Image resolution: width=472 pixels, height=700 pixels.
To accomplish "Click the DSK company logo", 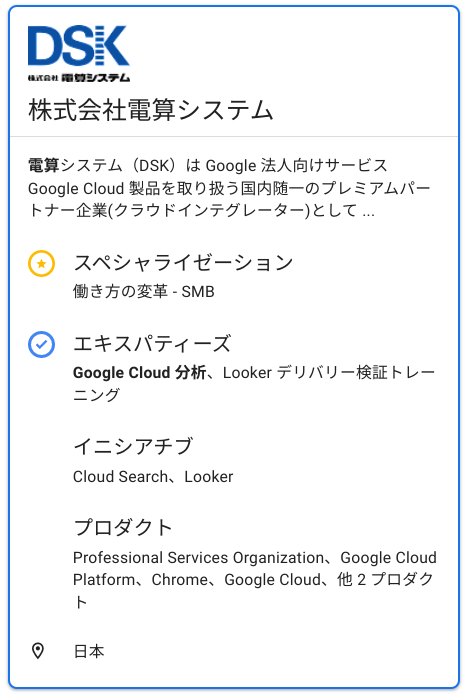I will tap(79, 54).
